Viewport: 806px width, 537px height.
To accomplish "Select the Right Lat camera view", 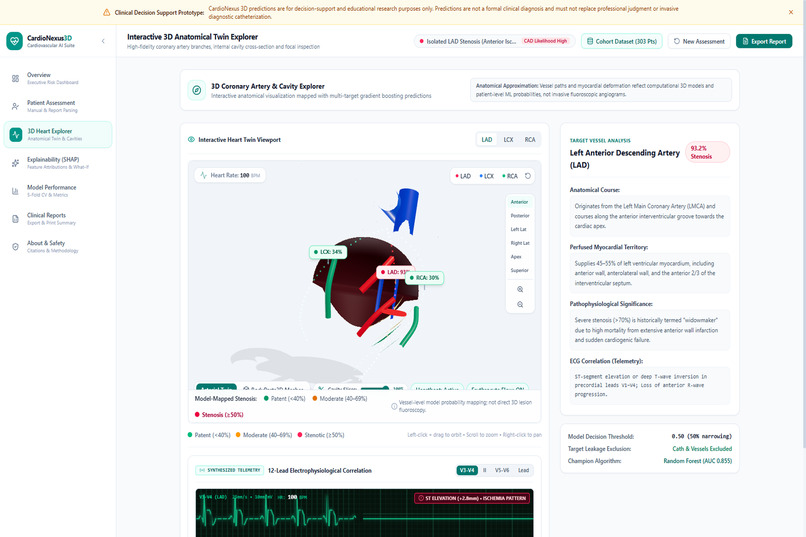I will [x=520, y=243].
